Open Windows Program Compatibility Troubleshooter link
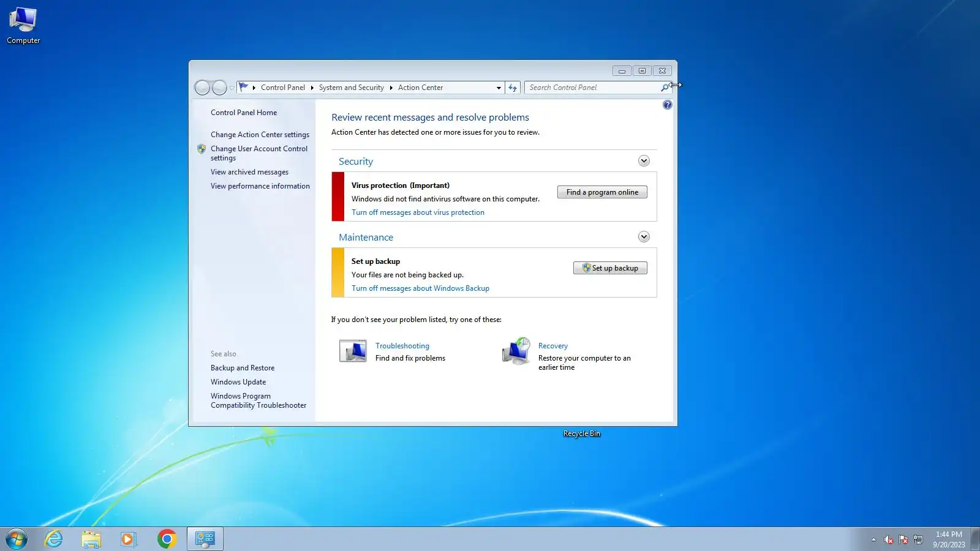This screenshot has height=551, width=980. (x=258, y=400)
